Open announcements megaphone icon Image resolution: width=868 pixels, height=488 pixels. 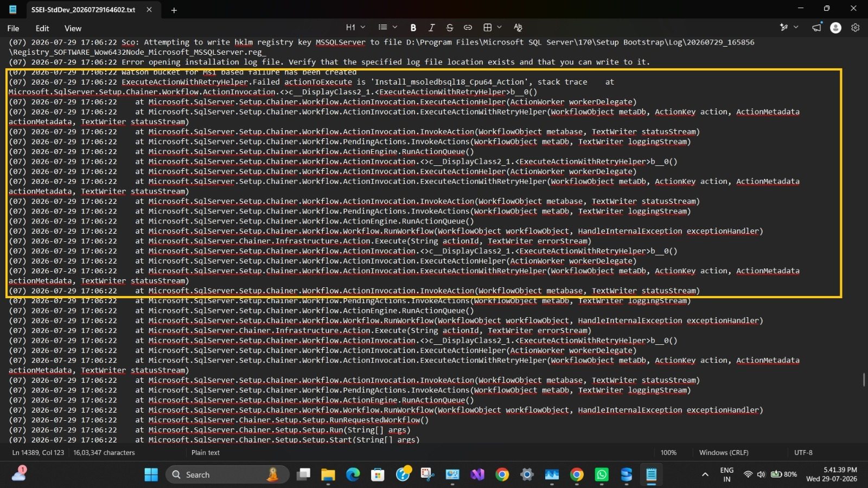coord(816,28)
